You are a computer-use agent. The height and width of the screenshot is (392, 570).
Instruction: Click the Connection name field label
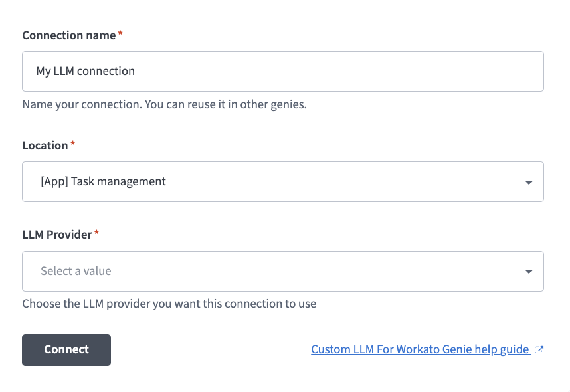[68, 35]
